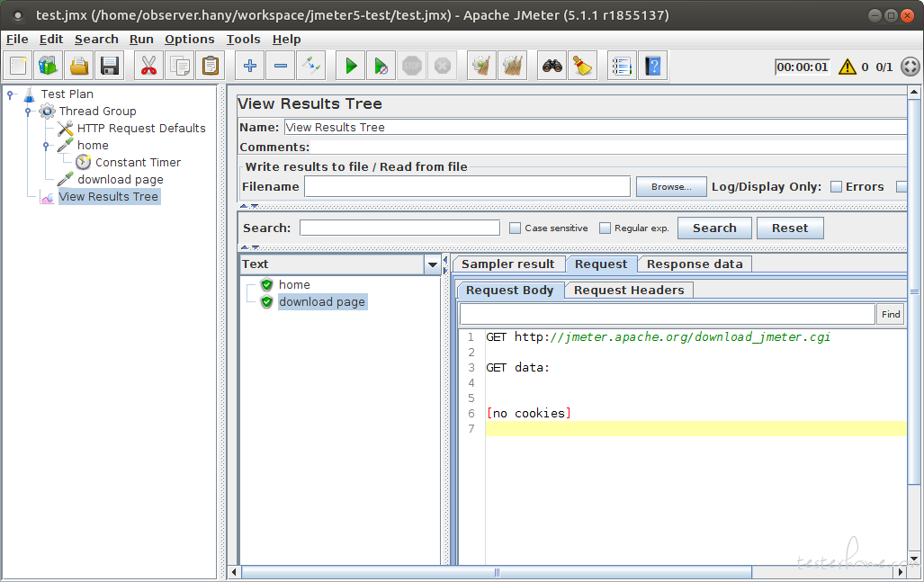The height and width of the screenshot is (582, 924).
Task: Select download page sampler in test plan tree
Action: coord(121,180)
